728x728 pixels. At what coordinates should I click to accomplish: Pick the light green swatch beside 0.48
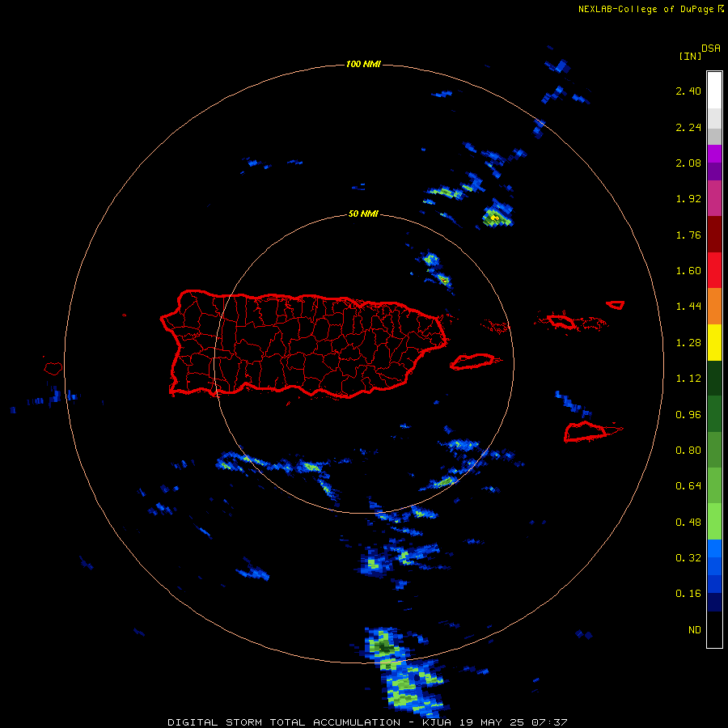click(714, 522)
